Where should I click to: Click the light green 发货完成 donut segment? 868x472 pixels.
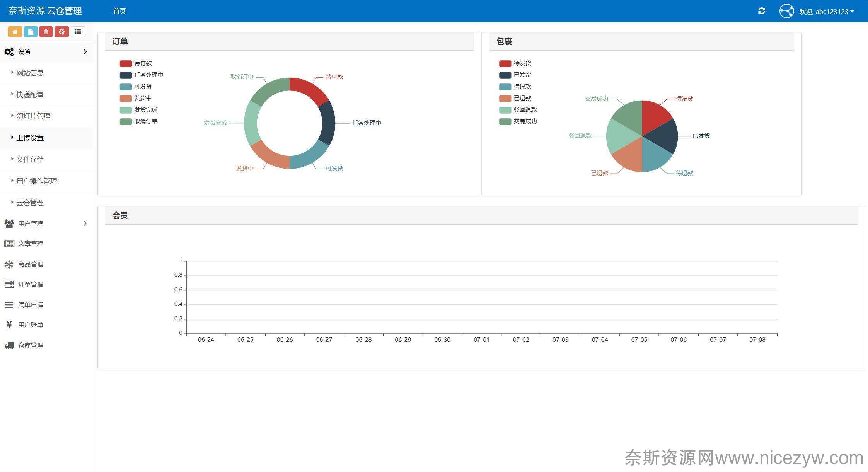click(x=251, y=123)
